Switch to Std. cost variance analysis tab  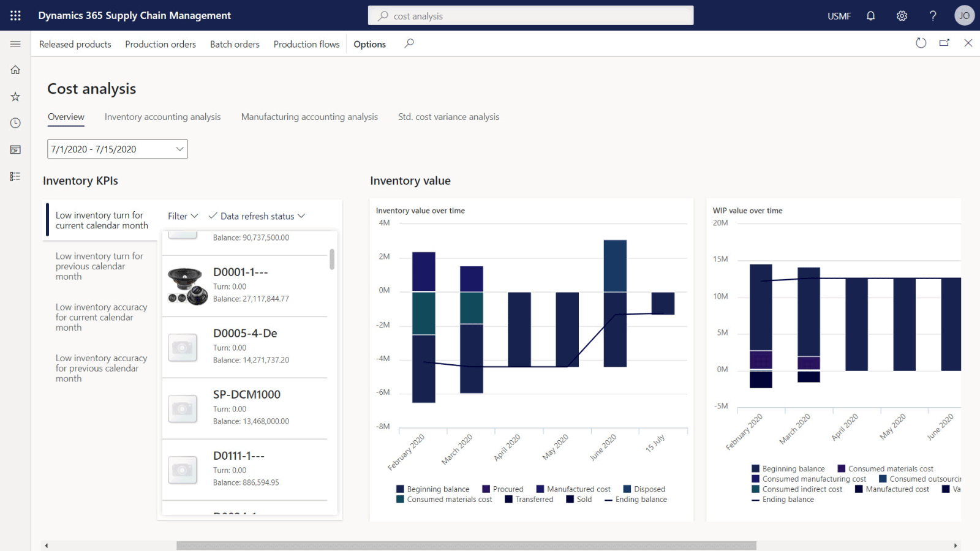[x=448, y=117]
